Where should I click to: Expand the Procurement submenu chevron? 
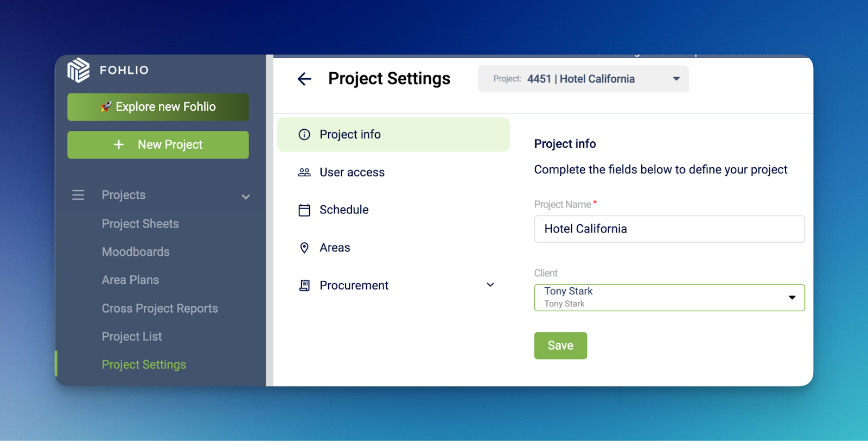[490, 285]
